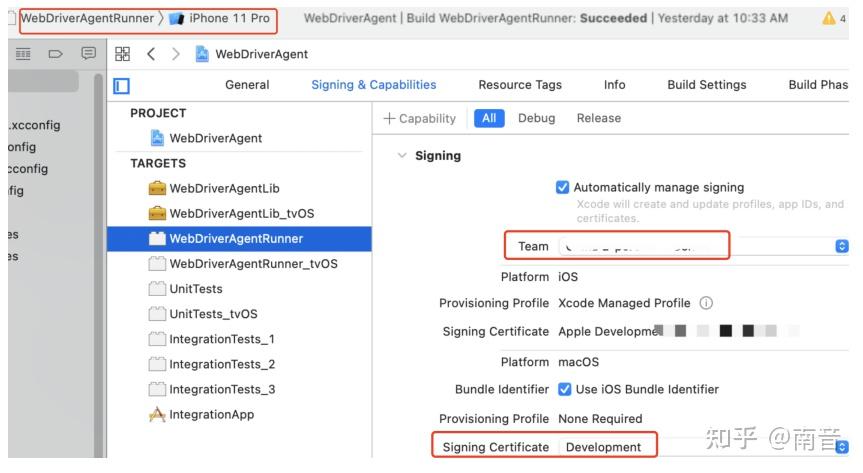Viewport: 863px width, 473px height.
Task: Choose iPhone 11 Pro run destination
Action: 229,18
